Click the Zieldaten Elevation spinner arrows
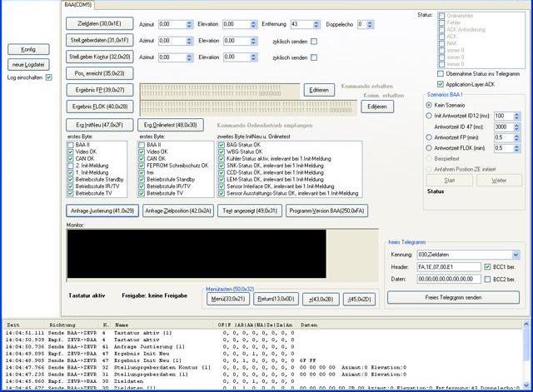Viewport: 533px width, 392px height. tap(253, 24)
